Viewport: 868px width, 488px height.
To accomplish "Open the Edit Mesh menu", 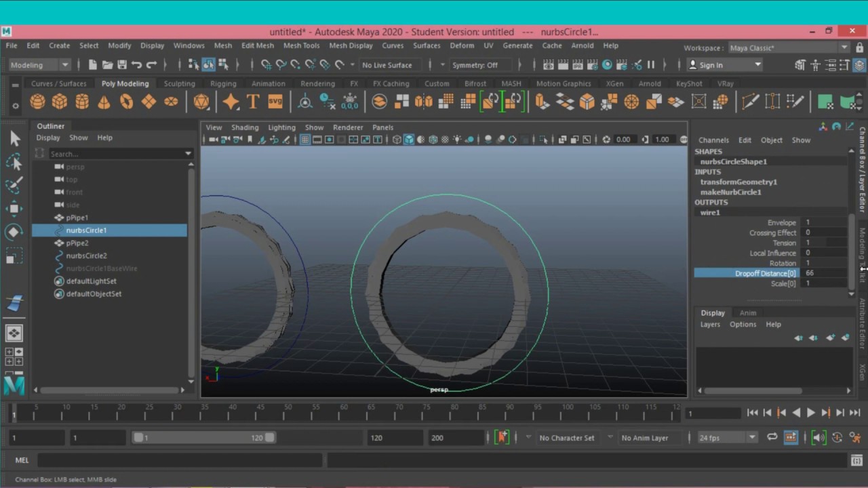I will 258,45.
